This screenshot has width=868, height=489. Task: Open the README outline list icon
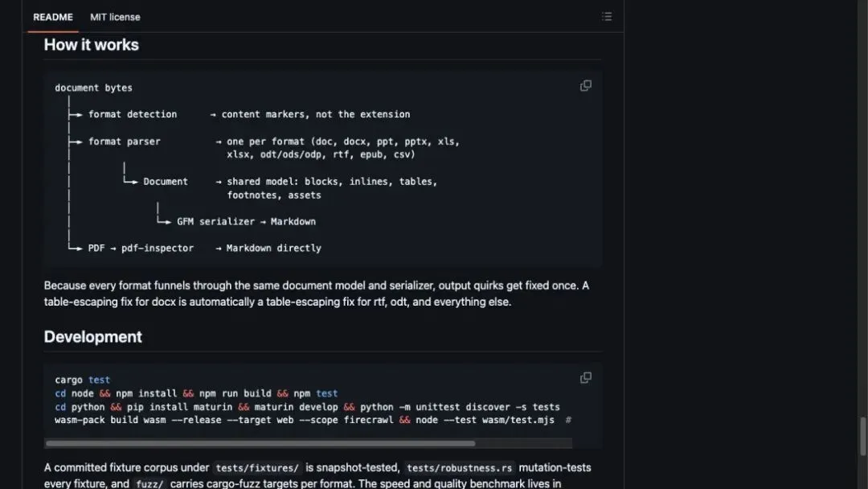pyautogui.click(x=607, y=17)
